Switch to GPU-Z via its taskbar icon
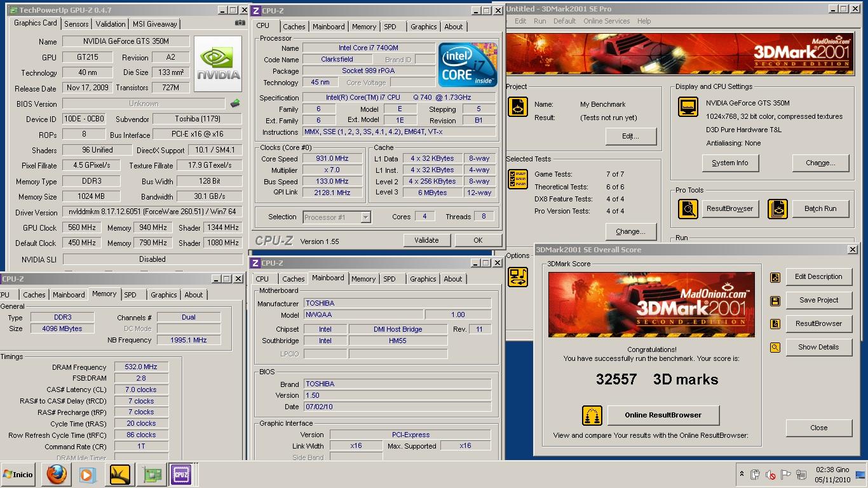 click(x=151, y=475)
